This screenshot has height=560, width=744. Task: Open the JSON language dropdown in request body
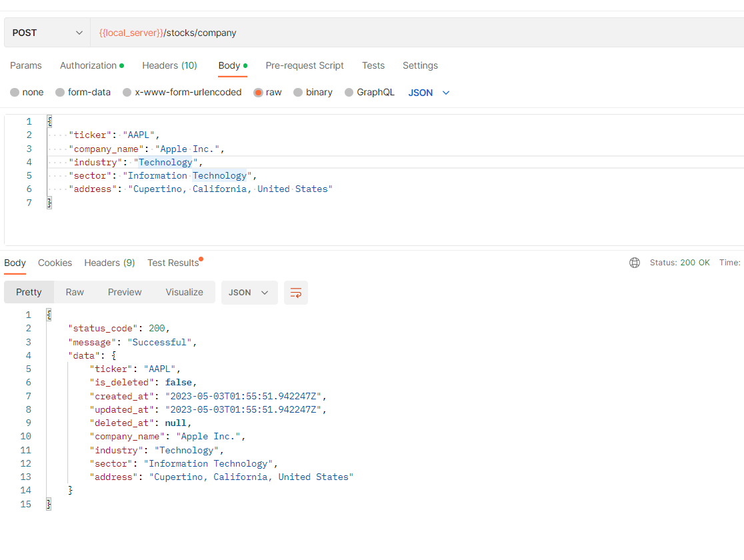[x=429, y=92]
